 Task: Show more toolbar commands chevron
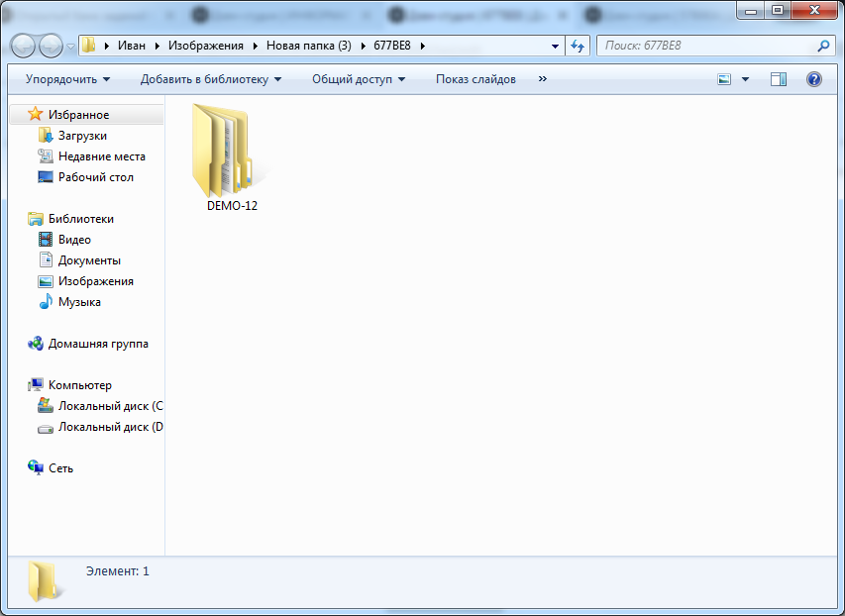pos(542,78)
